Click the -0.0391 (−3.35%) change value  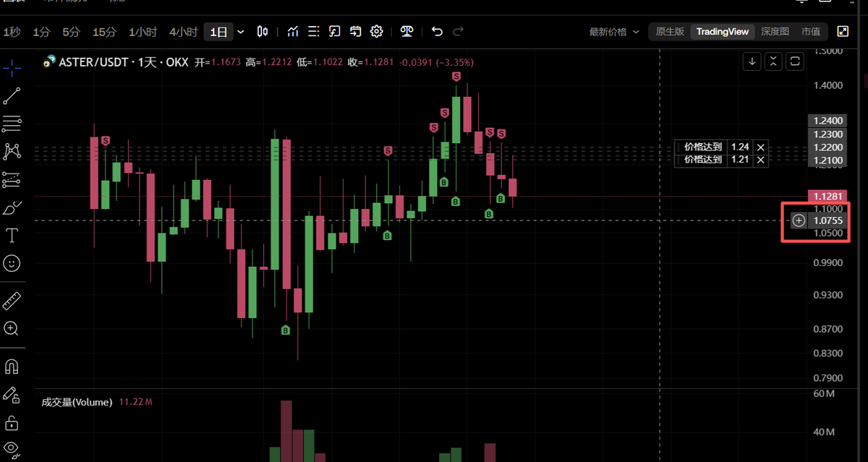(435, 62)
